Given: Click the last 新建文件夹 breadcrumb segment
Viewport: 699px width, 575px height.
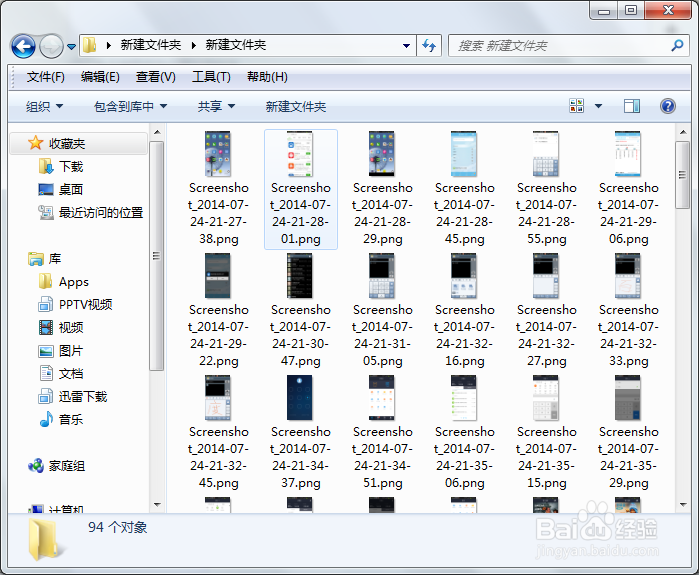Looking at the screenshot, I should pos(235,45).
